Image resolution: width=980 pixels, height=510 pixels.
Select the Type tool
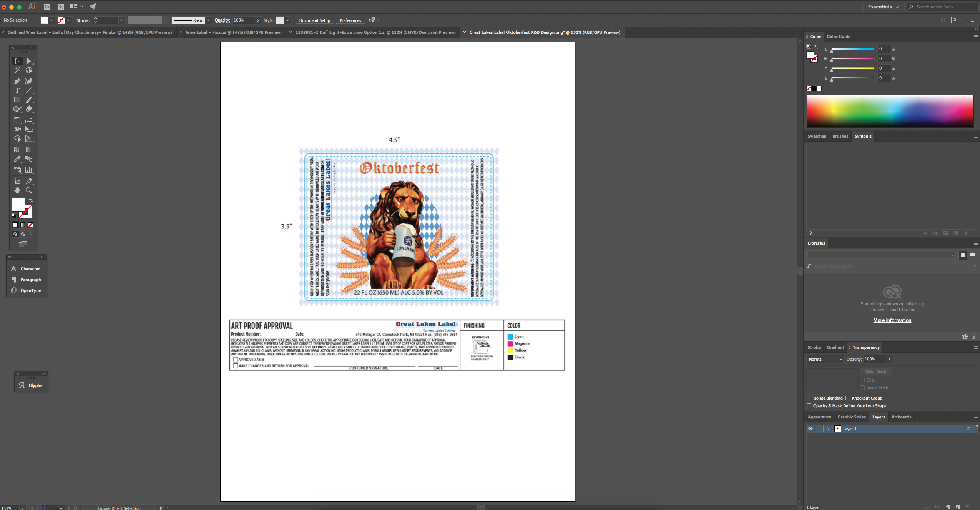point(17,91)
